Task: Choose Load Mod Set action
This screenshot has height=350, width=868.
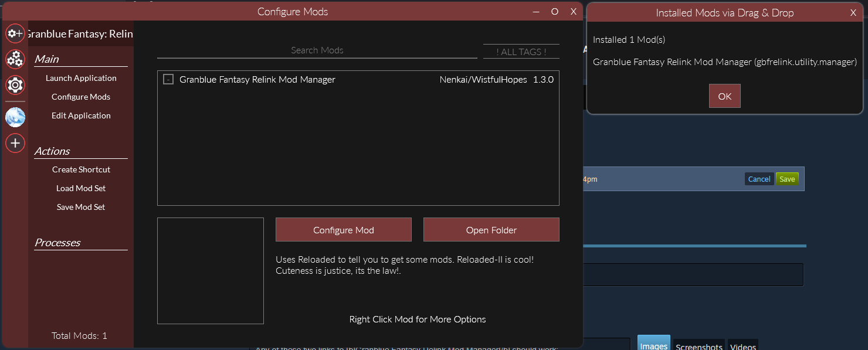Action: [81, 188]
